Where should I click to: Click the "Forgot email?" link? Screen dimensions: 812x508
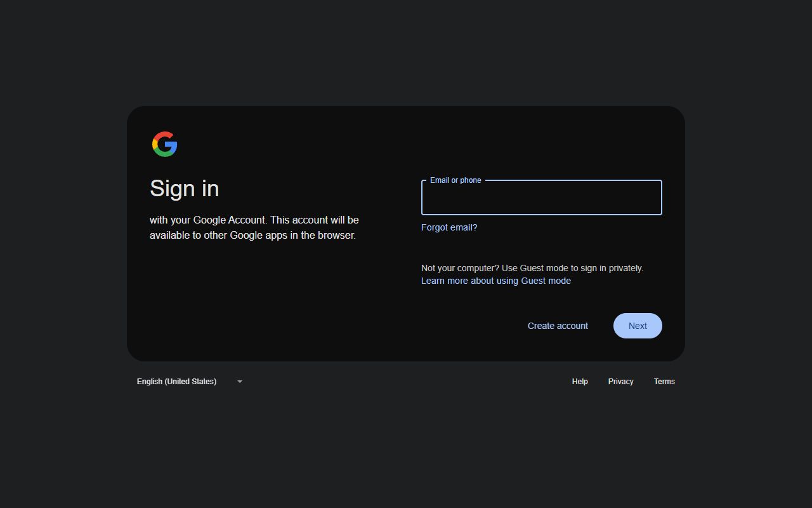pos(449,227)
